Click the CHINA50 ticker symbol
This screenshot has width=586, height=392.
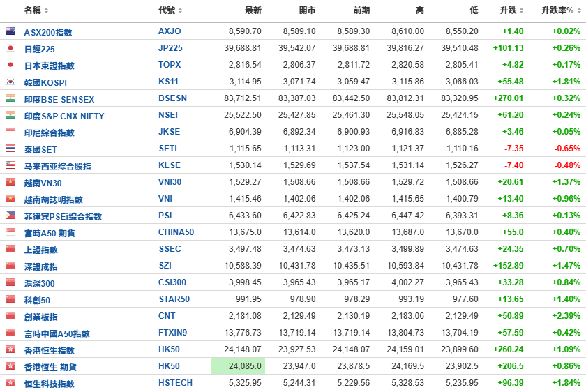(176, 232)
